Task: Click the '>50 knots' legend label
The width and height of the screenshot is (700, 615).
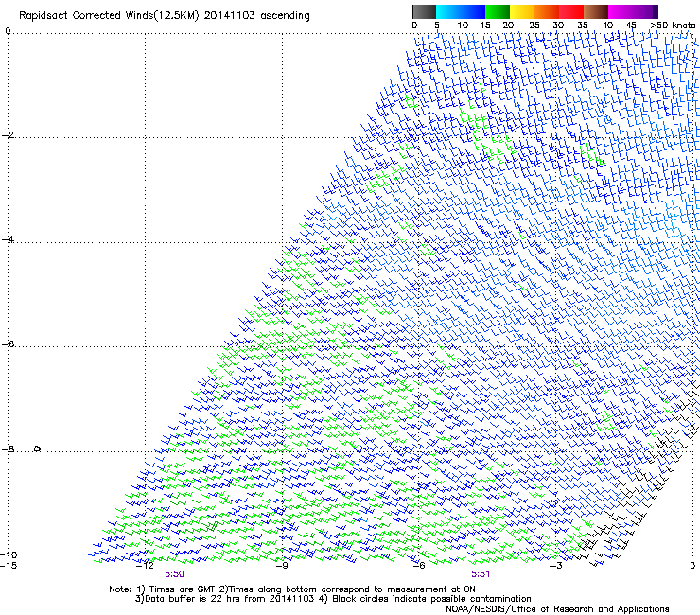Action: [674, 26]
